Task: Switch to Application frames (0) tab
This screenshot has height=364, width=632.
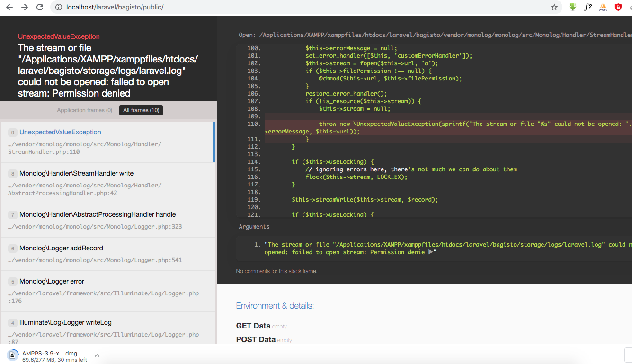Action: pos(84,110)
